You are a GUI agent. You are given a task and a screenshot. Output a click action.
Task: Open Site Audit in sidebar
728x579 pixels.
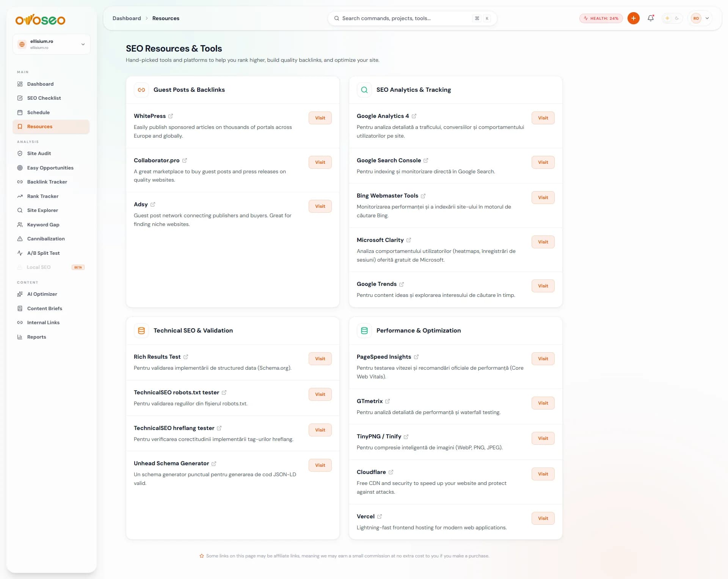[x=51, y=153]
